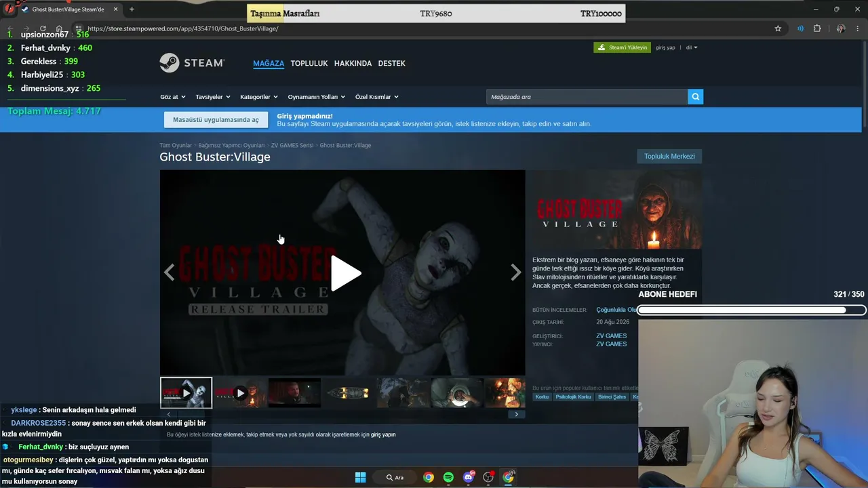The height and width of the screenshot is (488, 868).
Task: Play the Ghost Buster release trailer
Action: [346, 273]
